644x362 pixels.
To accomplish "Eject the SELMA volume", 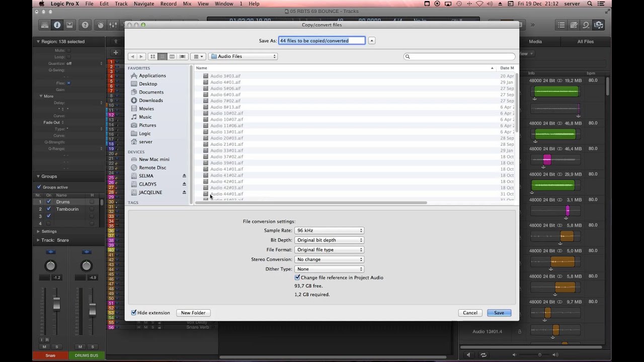I will point(184,176).
